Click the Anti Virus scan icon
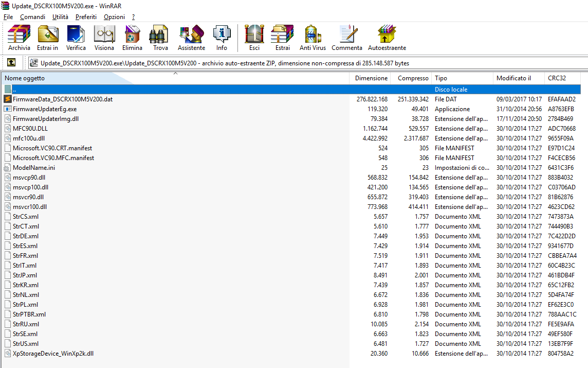 [x=313, y=38]
